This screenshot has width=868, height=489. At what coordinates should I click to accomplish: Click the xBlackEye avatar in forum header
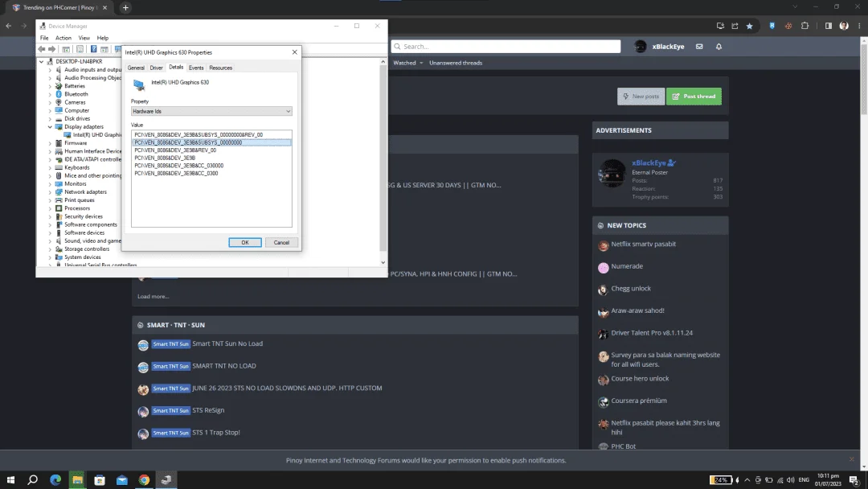[640, 47]
